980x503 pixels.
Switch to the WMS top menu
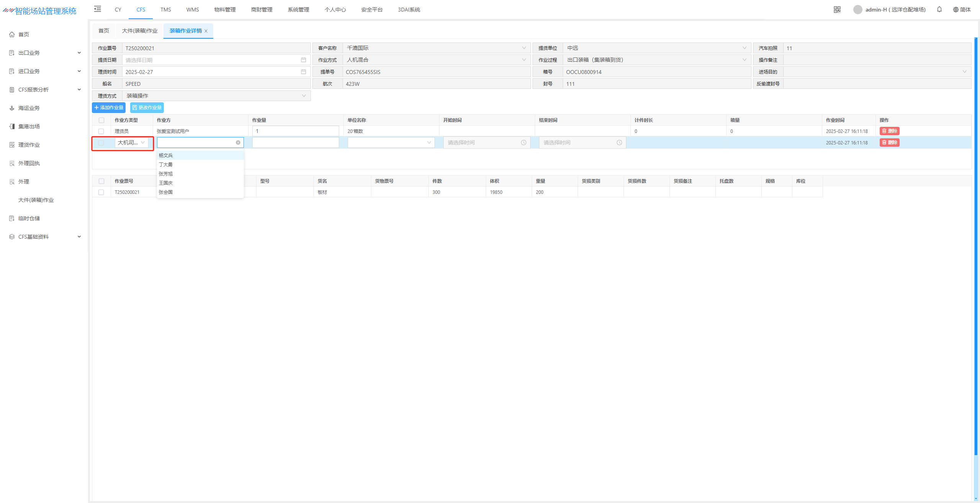193,10
